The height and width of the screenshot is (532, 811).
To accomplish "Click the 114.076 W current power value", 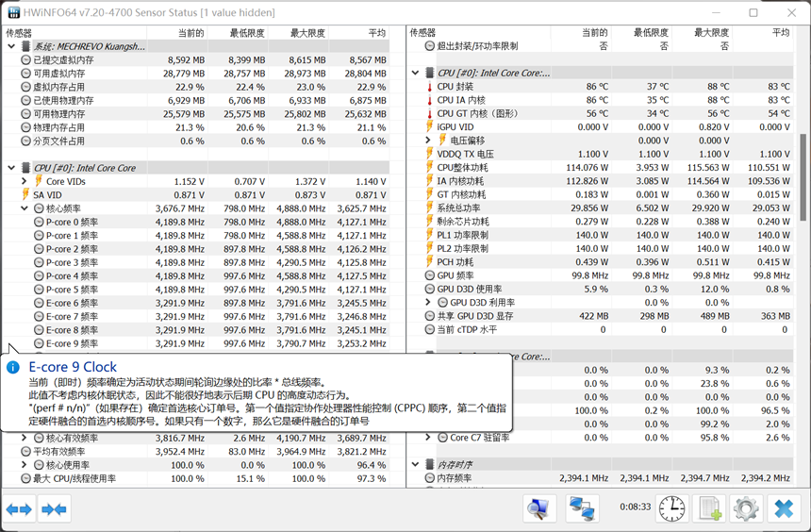I will 588,167.
